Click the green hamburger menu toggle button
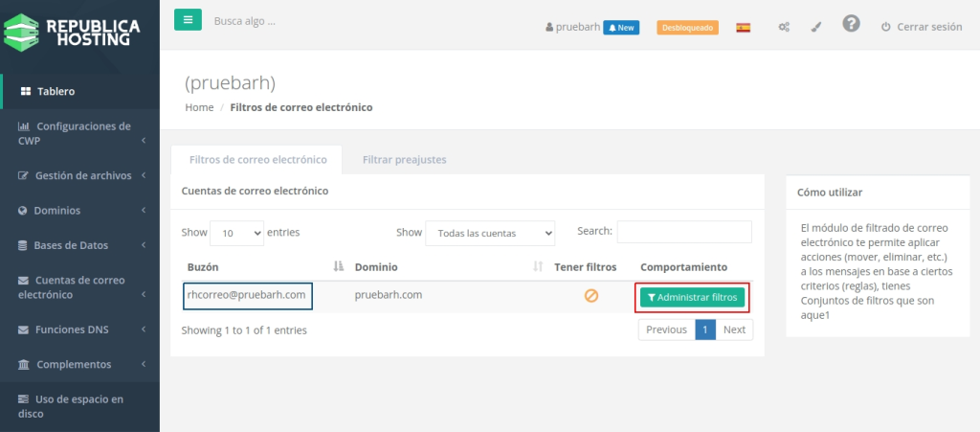980x432 pixels. pos(188,19)
